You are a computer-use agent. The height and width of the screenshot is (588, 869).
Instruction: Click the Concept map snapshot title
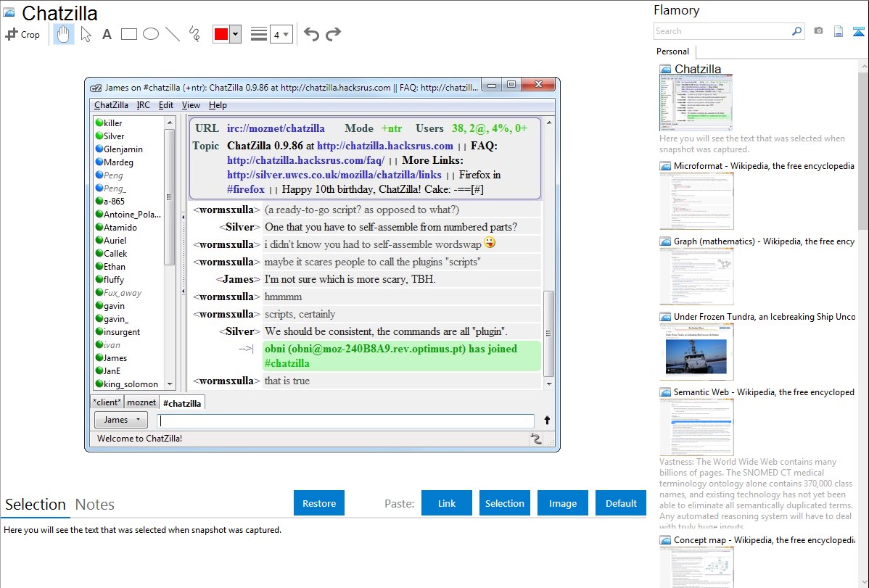[x=765, y=539]
